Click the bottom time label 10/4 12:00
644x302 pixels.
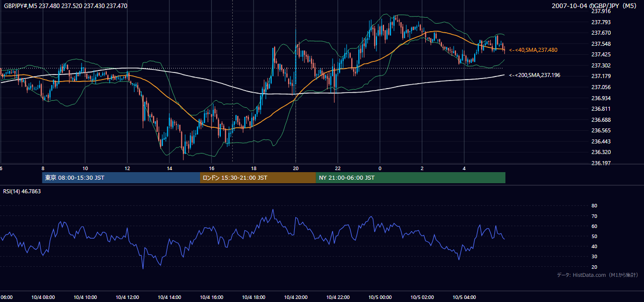(127, 297)
